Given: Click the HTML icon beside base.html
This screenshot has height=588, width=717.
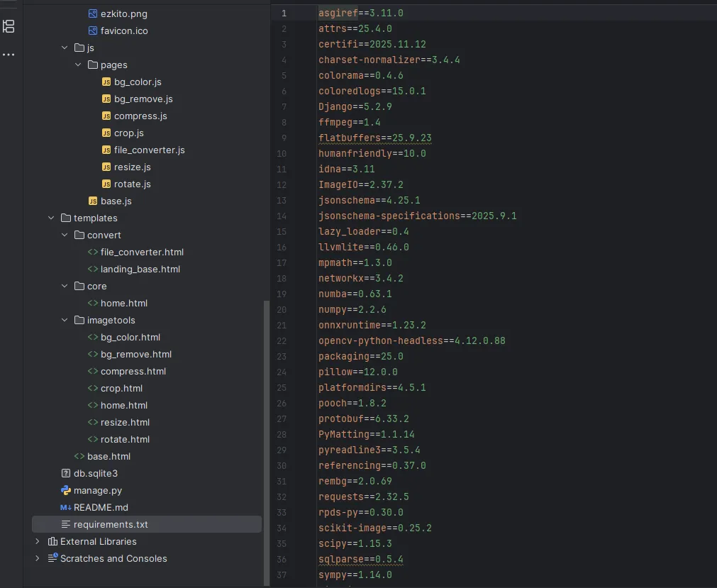Looking at the screenshot, I should pos(79,456).
